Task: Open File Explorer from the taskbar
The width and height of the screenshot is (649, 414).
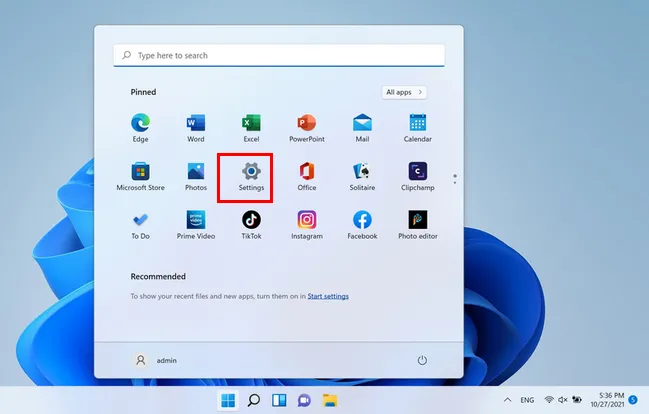Action: point(330,400)
